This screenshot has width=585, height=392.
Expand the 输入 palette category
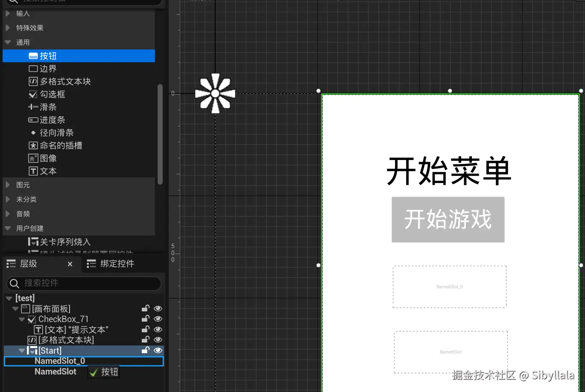pyautogui.click(x=8, y=13)
